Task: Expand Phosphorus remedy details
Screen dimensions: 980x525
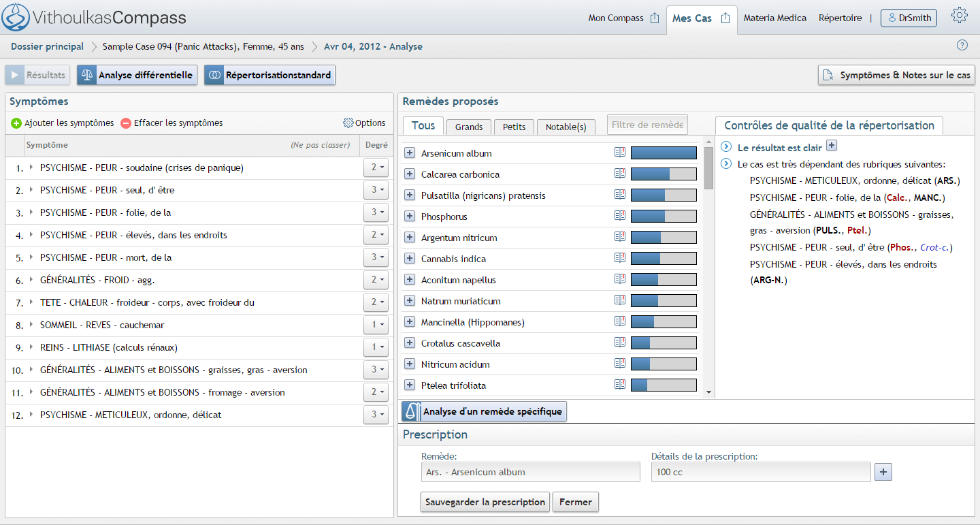Action: click(x=410, y=217)
